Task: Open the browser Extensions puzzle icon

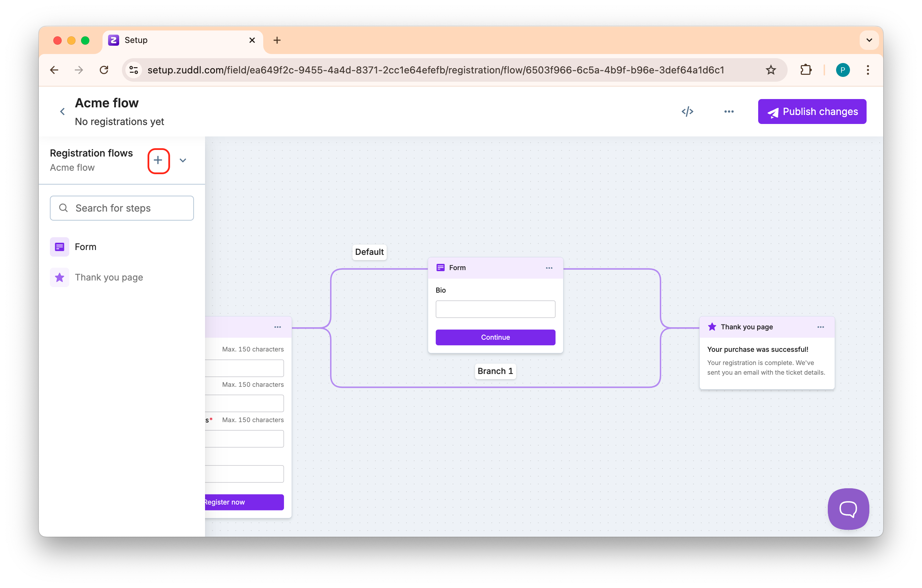Action: 806,70
